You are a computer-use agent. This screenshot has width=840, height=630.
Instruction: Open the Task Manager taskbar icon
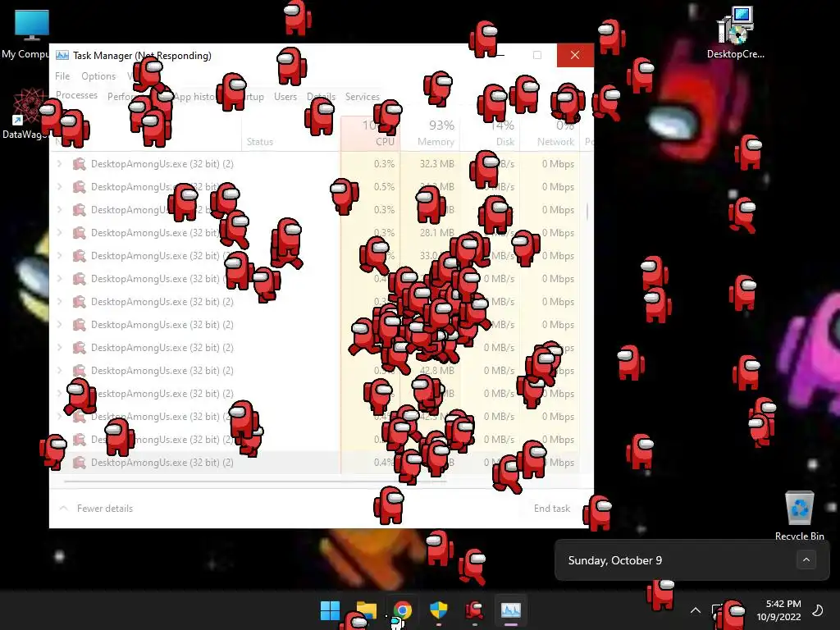510,610
